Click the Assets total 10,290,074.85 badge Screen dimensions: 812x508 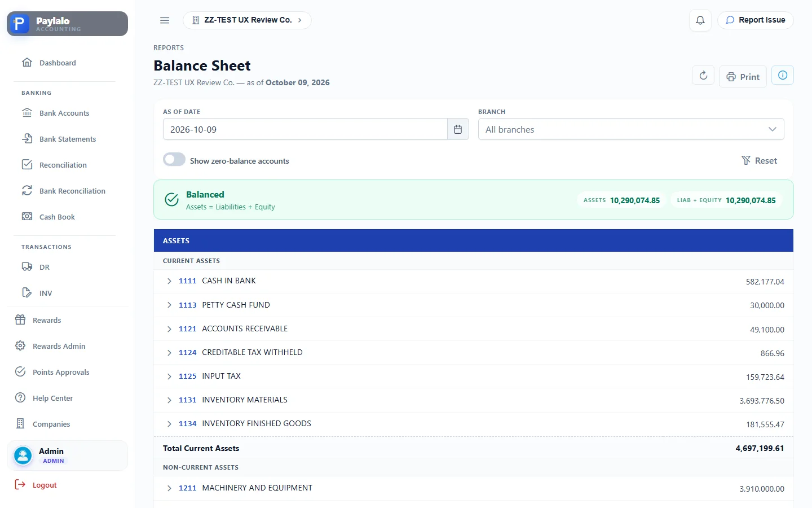[621, 200]
